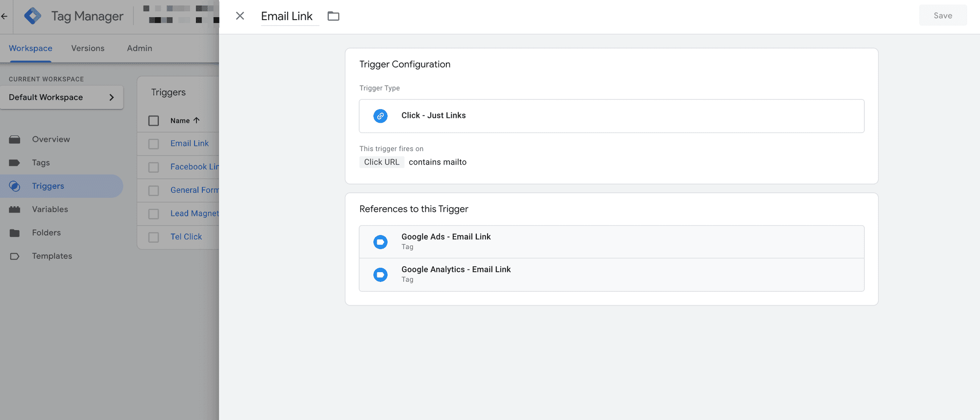Open the Tel Click trigger in list
The width and height of the screenshot is (980, 420).
click(x=186, y=237)
